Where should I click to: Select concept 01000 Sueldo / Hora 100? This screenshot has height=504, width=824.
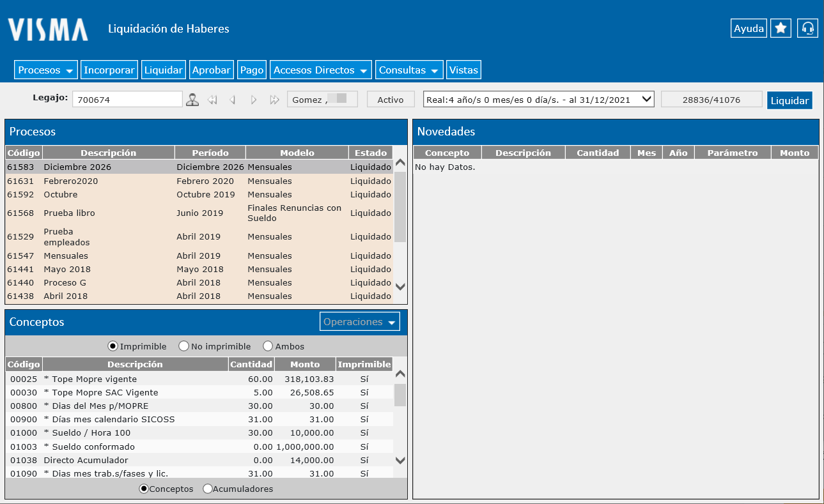199,432
